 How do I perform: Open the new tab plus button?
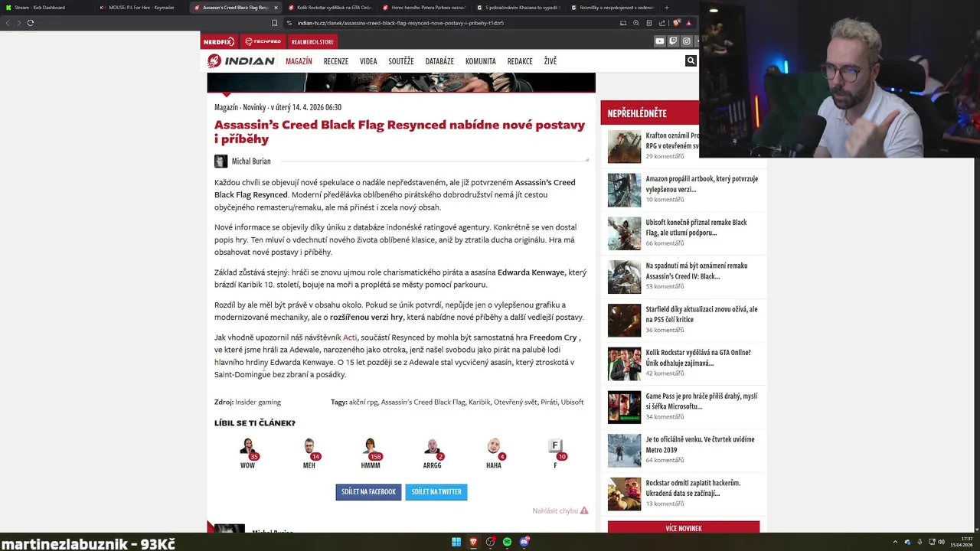pos(666,8)
